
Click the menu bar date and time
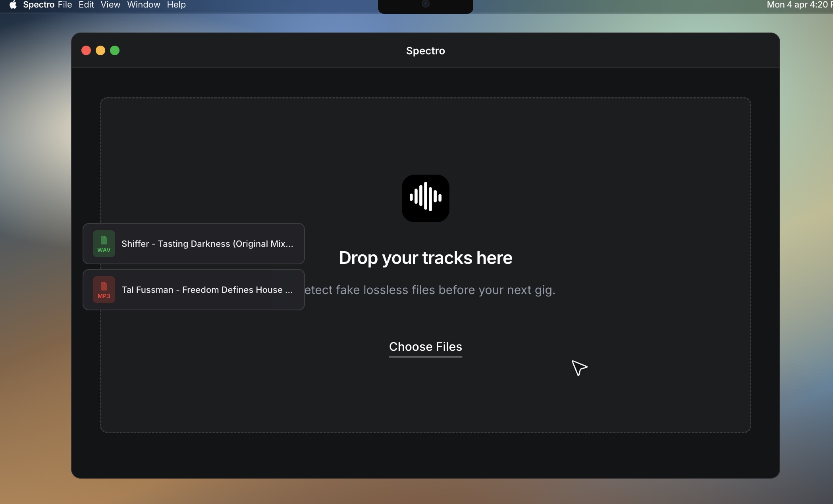click(x=800, y=5)
